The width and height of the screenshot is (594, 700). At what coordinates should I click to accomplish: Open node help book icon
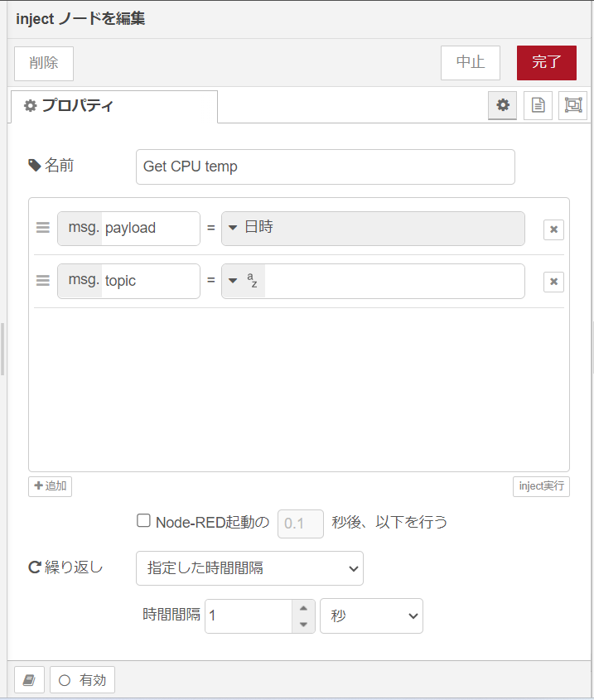click(29, 680)
